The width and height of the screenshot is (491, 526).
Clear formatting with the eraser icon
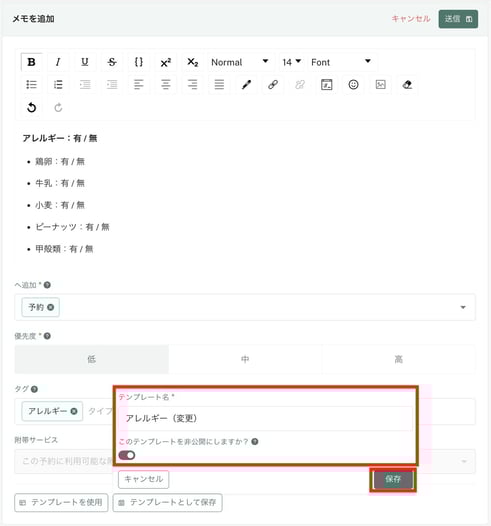tap(407, 85)
